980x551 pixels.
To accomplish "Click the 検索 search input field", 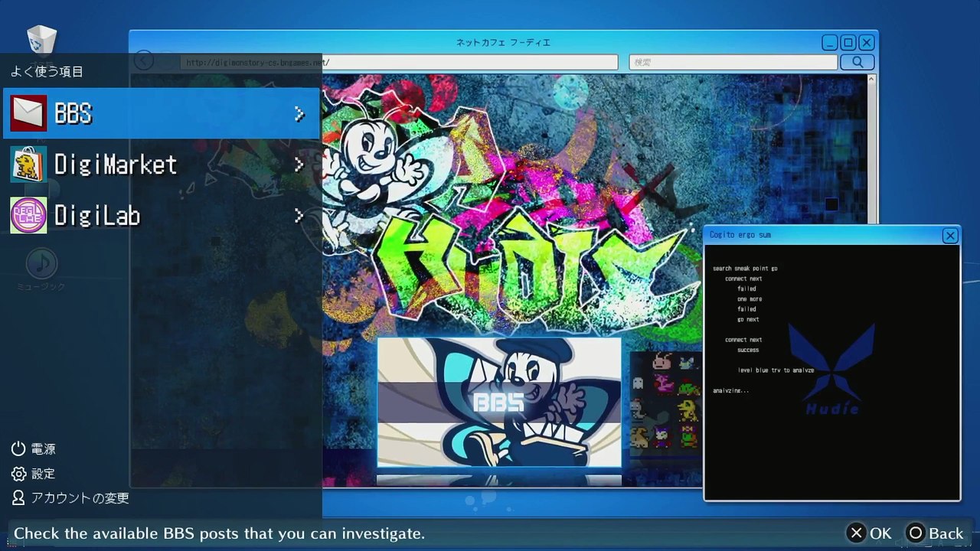I will (x=733, y=62).
